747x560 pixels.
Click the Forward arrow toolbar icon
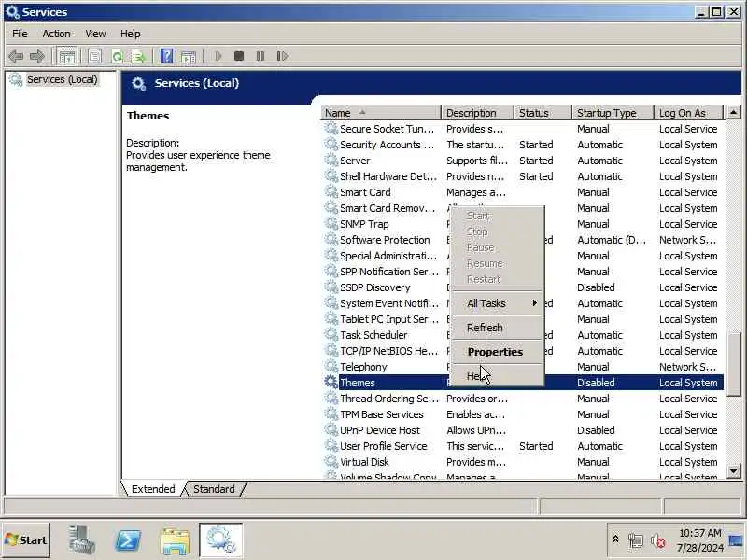37,57
